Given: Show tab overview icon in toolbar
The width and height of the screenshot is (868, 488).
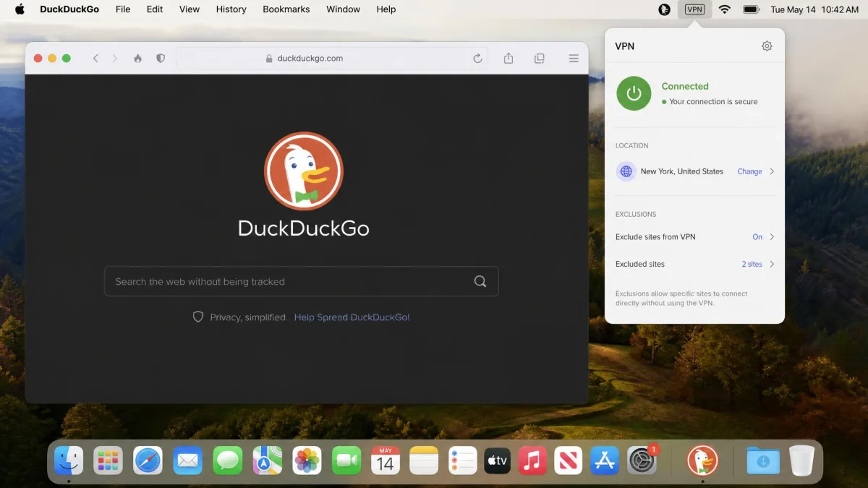Looking at the screenshot, I should click(x=540, y=59).
